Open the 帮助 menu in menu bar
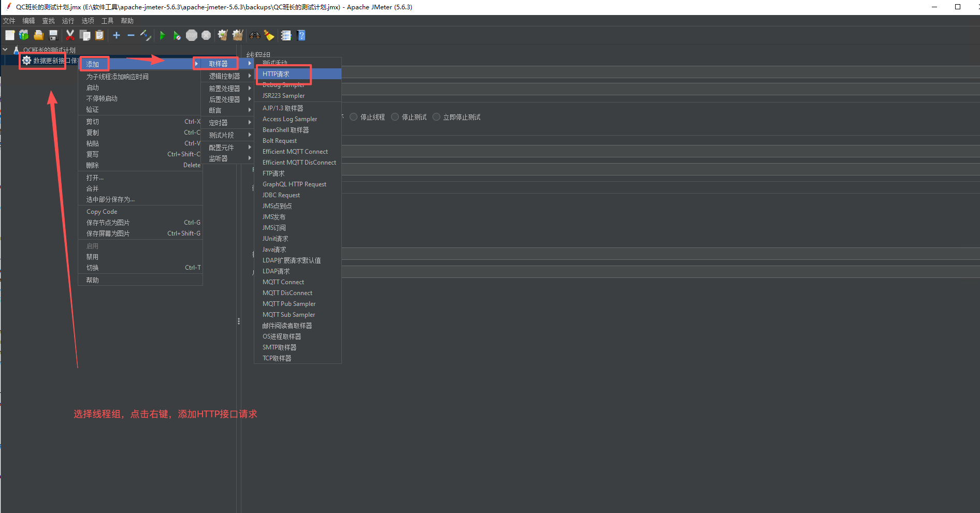980x513 pixels. coord(127,21)
